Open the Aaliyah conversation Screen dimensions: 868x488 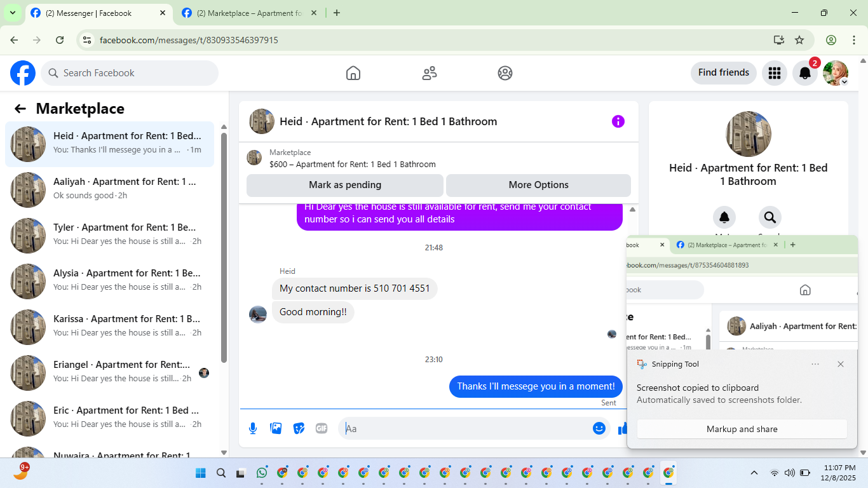(110, 189)
